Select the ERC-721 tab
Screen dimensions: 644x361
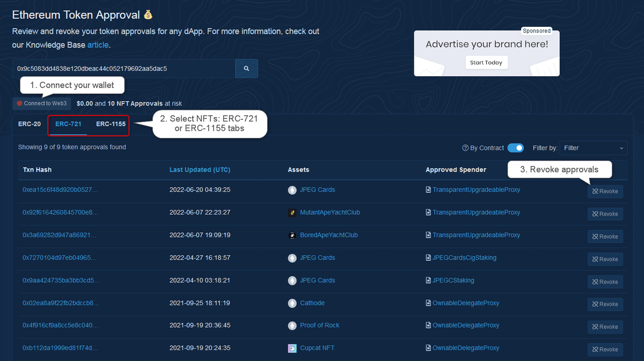[x=68, y=124]
